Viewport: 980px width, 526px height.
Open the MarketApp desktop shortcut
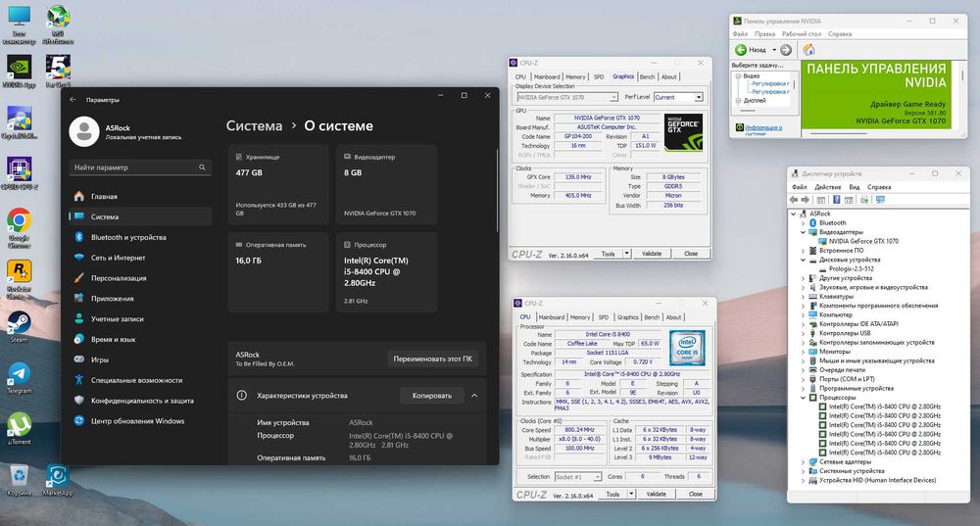pyautogui.click(x=58, y=481)
